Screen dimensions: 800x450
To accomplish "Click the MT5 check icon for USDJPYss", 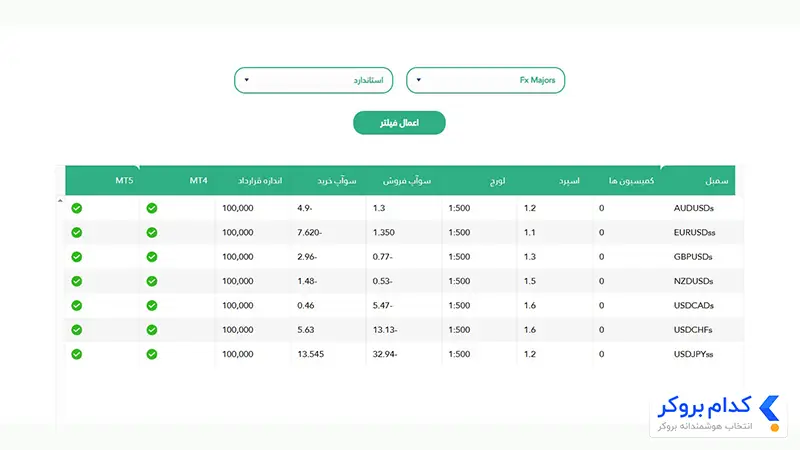I will 77,354.
